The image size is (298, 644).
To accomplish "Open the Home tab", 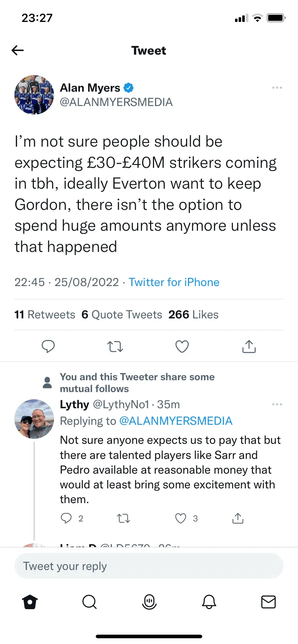I will pos(30,602).
